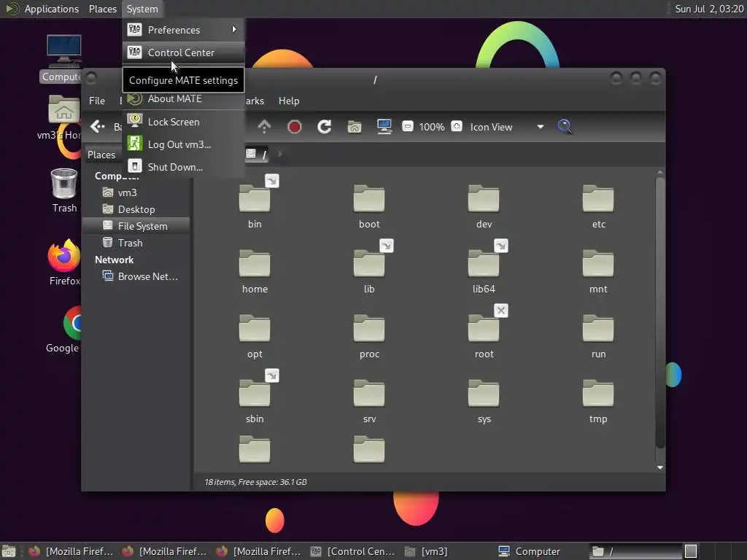Select File System in the sidebar
Image resolution: width=747 pixels, height=560 pixels.
click(x=138, y=226)
